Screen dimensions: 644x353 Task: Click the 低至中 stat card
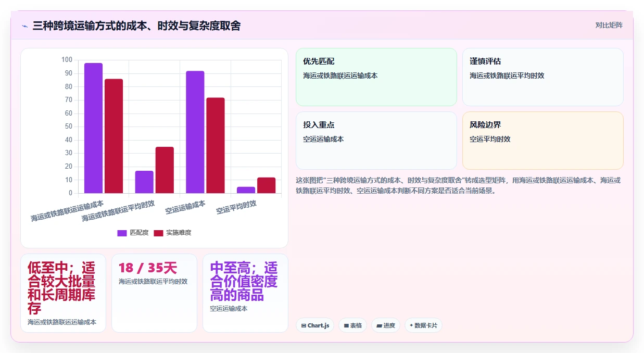63,293
